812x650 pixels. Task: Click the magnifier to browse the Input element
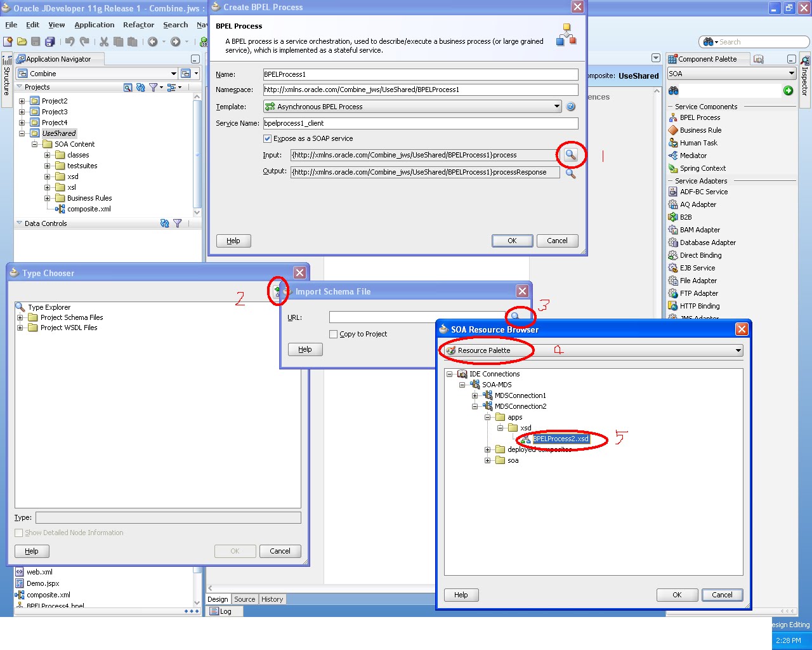570,154
